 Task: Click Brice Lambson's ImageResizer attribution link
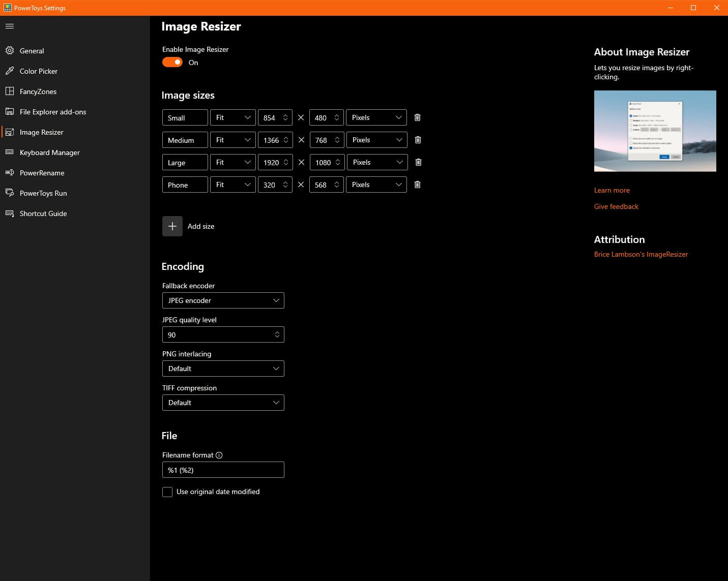pos(640,254)
